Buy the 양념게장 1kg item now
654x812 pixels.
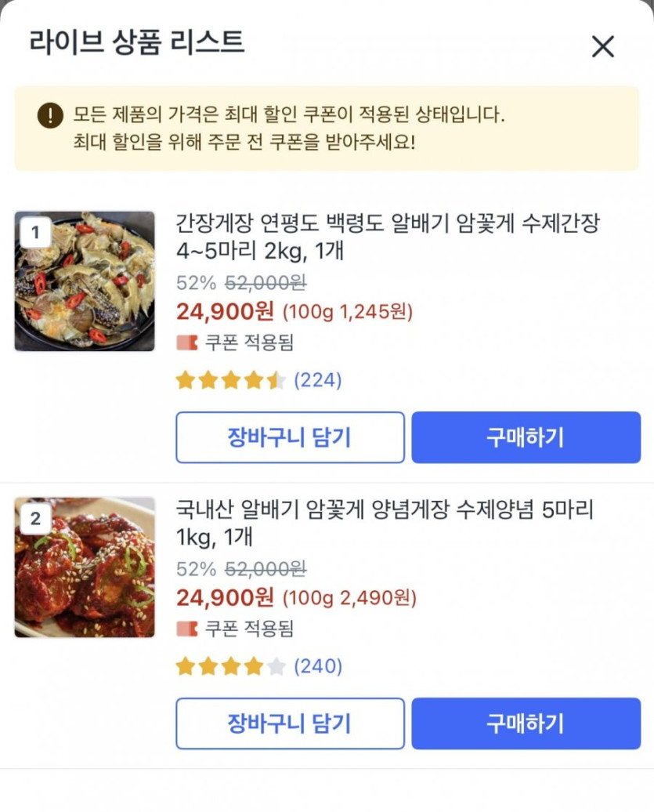coord(526,723)
